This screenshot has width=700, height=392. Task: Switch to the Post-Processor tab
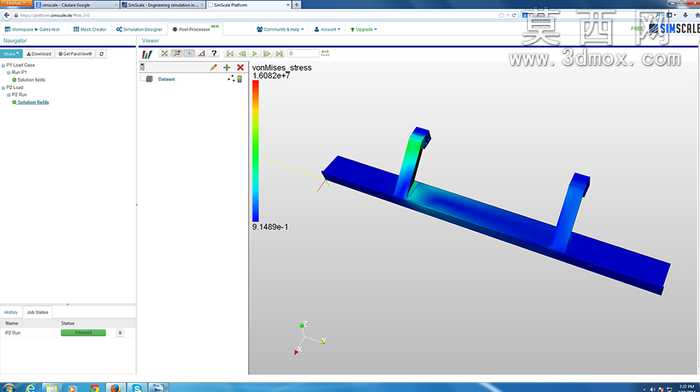tap(191, 29)
